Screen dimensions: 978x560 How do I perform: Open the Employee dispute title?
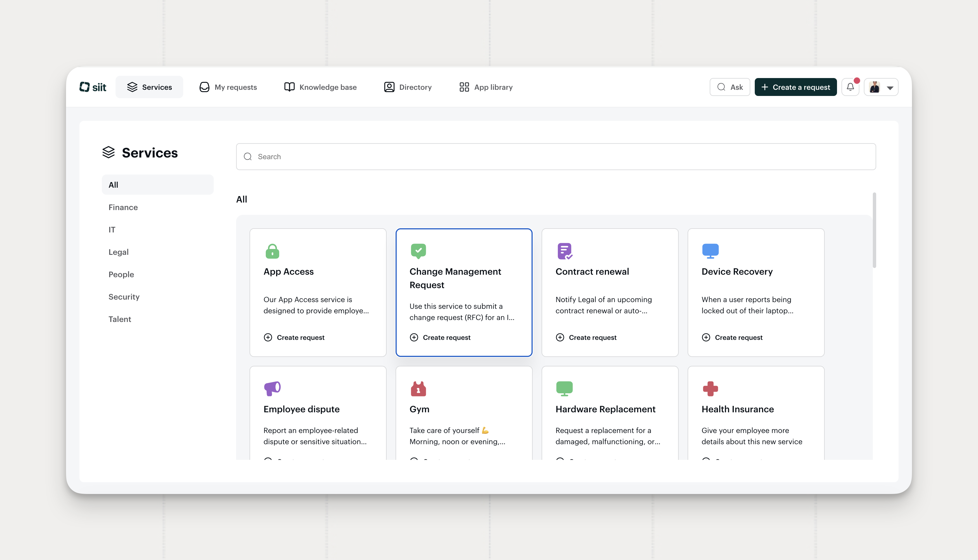pyautogui.click(x=302, y=409)
